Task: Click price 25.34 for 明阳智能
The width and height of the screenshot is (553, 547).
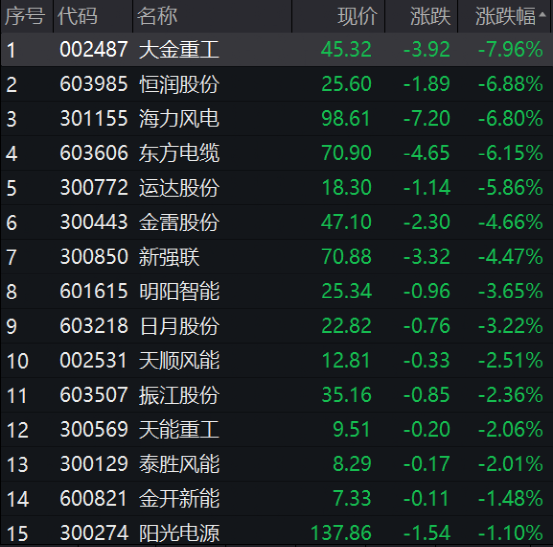Action: click(x=346, y=291)
